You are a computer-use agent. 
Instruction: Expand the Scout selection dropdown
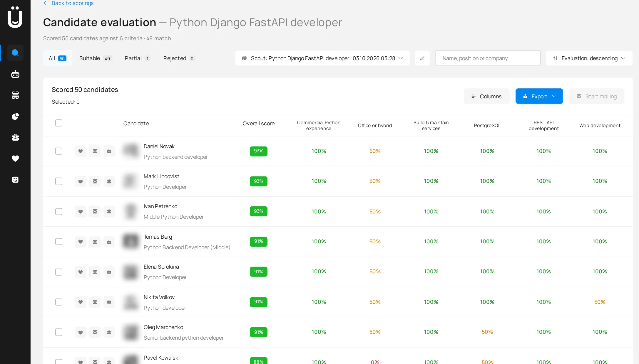[322, 58]
